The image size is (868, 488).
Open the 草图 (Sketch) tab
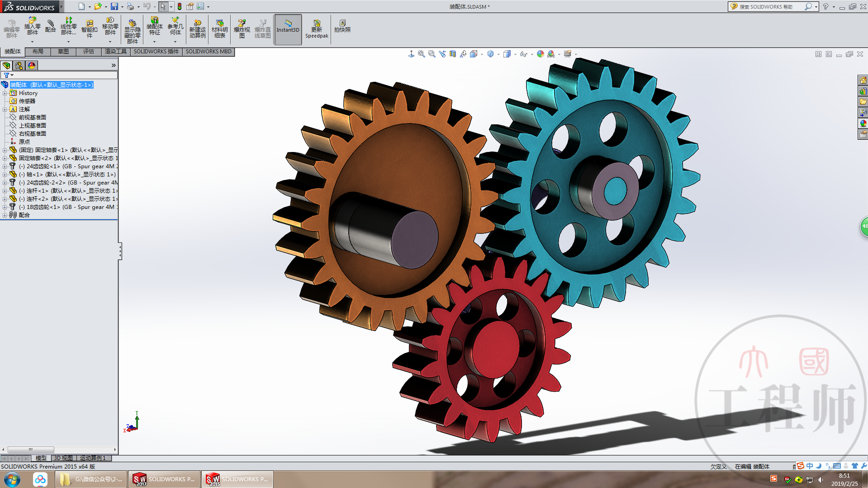[63, 52]
